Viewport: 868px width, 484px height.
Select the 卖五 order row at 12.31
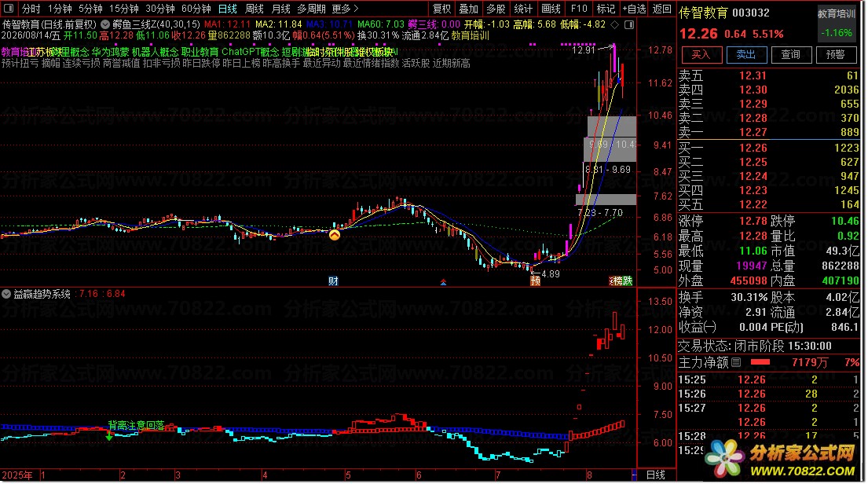(x=768, y=76)
